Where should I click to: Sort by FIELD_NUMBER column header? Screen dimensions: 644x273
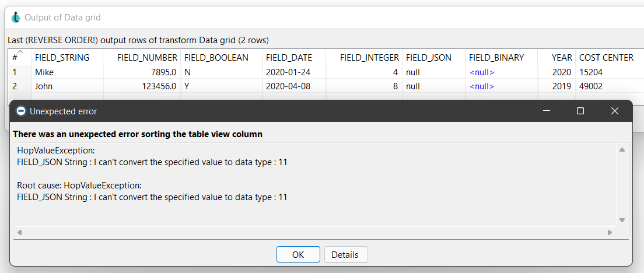click(x=142, y=58)
